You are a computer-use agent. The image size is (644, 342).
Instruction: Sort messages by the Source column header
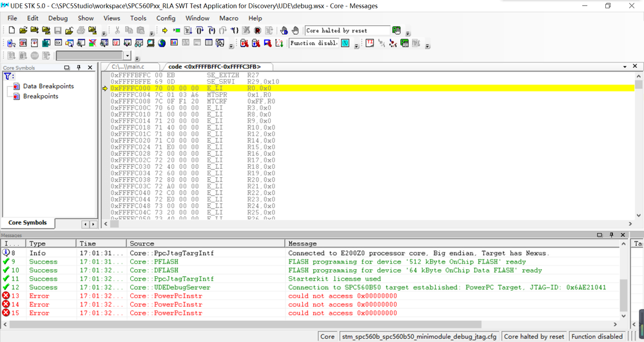tap(206, 243)
